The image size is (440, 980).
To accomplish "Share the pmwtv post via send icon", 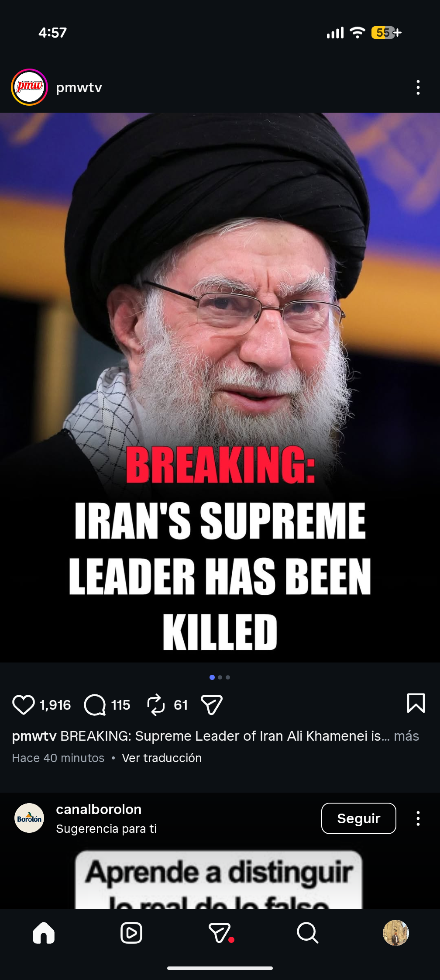I will [x=212, y=704].
